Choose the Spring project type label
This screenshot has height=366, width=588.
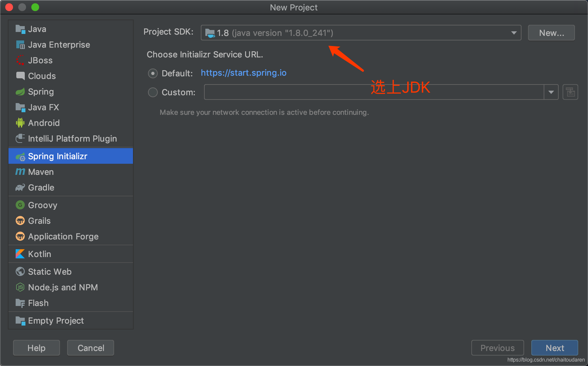pos(41,92)
